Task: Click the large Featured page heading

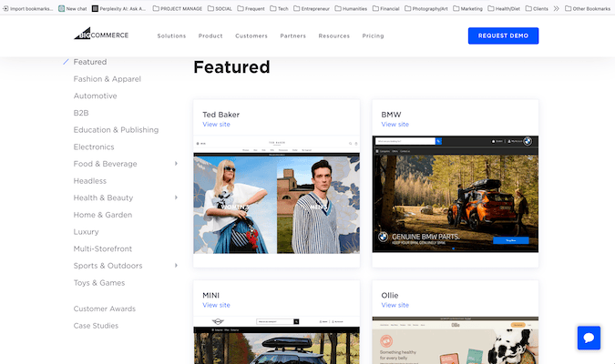Action: [x=231, y=67]
